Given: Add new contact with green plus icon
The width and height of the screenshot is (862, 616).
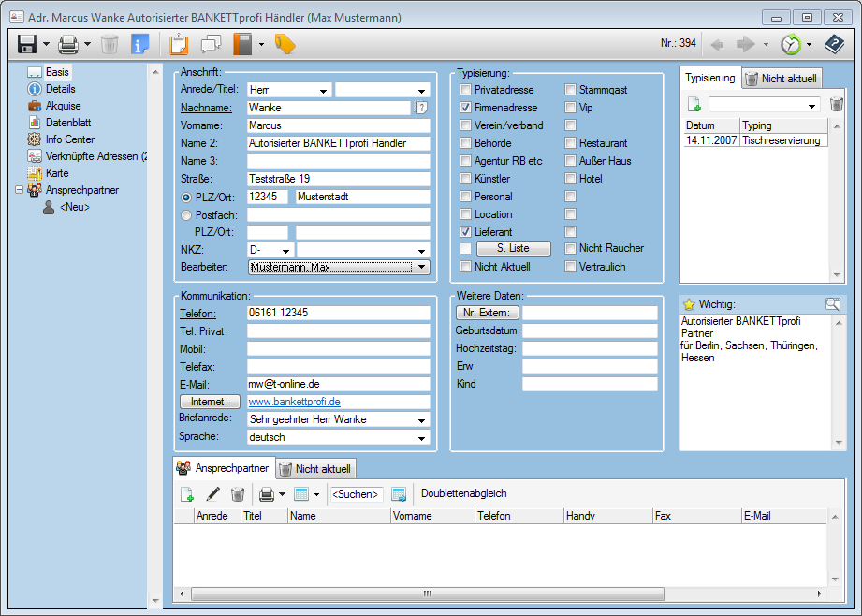Looking at the screenshot, I should pyautogui.click(x=187, y=494).
